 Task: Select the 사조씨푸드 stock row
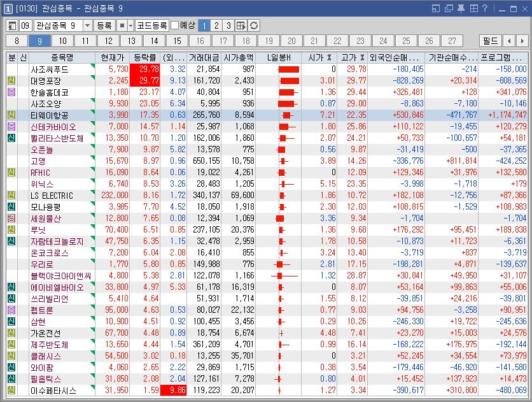coord(267,69)
